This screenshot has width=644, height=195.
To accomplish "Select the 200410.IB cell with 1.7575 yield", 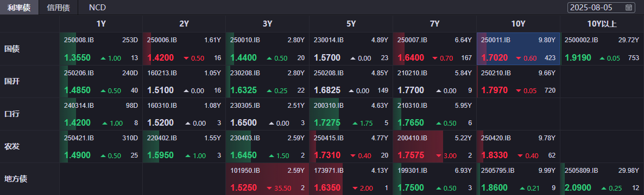I will pyautogui.click(x=434, y=147).
